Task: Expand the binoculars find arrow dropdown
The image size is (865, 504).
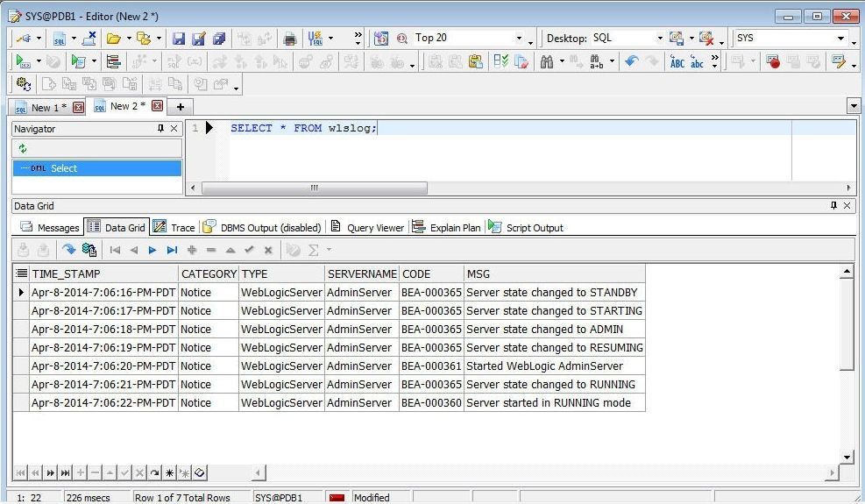Action: pyautogui.click(x=562, y=61)
